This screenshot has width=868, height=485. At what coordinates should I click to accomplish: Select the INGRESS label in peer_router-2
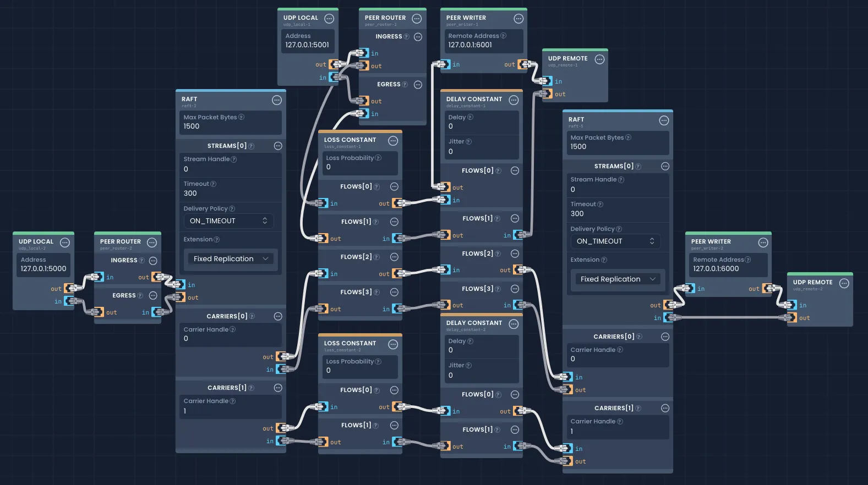pyautogui.click(x=124, y=261)
